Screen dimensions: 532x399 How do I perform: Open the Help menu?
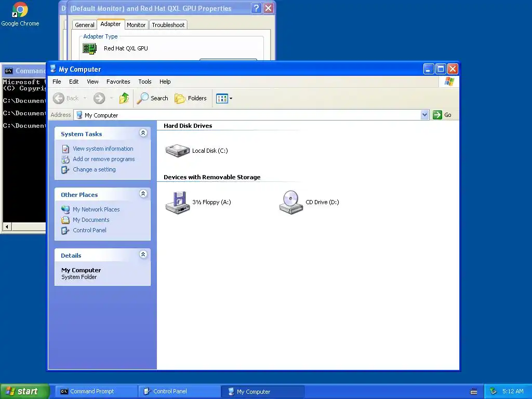pos(165,82)
